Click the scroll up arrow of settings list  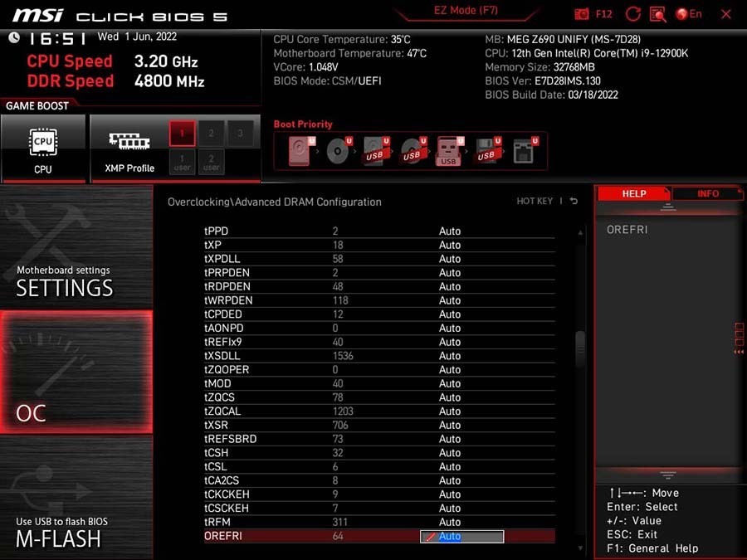tap(580, 233)
